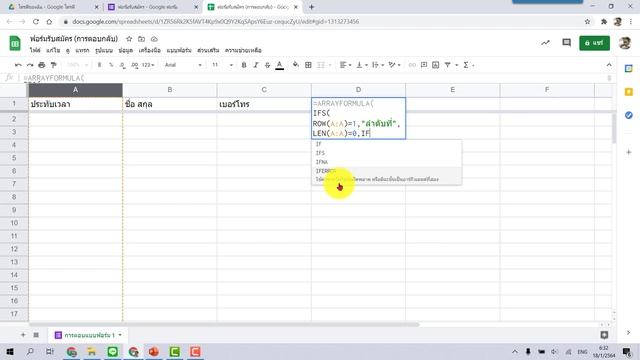This screenshot has height=360, width=640.
Task: Open the แก้ไข (Edit) menu
Action: (x=53, y=50)
